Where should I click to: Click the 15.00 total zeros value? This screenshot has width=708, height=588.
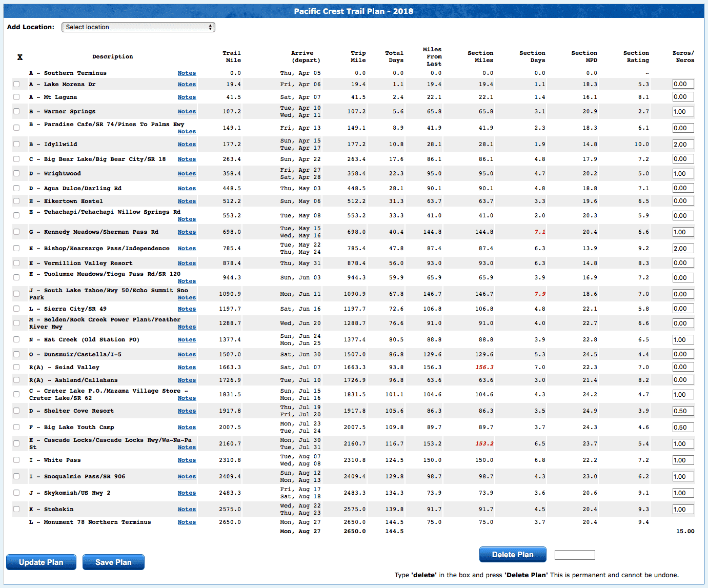[x=685, y=531]
